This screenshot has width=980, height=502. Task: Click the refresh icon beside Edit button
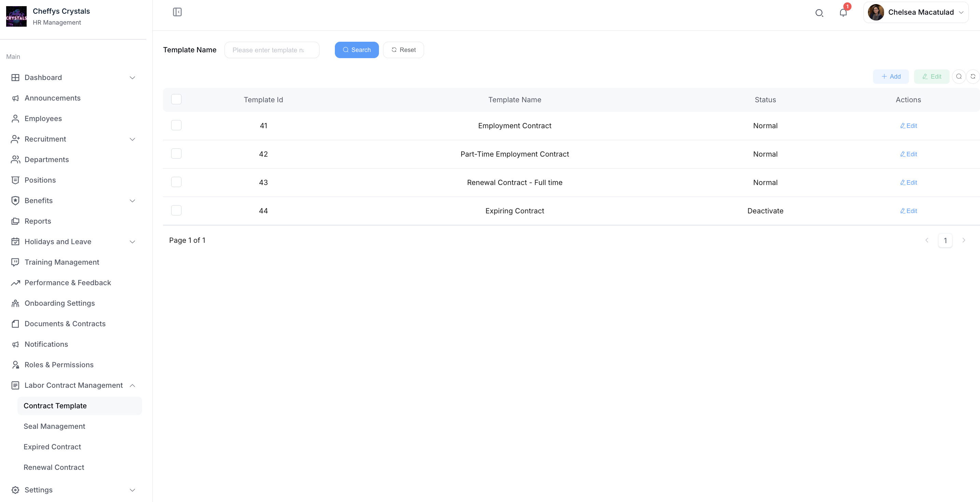point(973,77)
